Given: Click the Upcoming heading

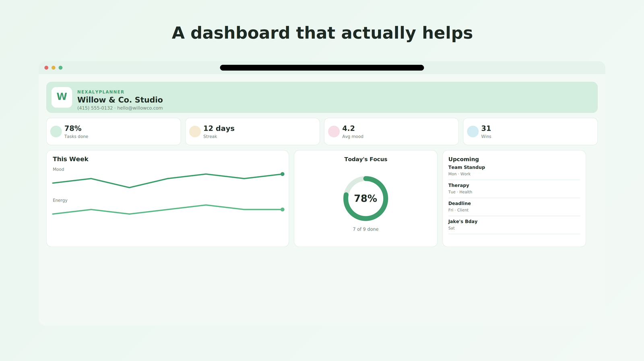Looking at the screenshot, I should tap(464, 159).
